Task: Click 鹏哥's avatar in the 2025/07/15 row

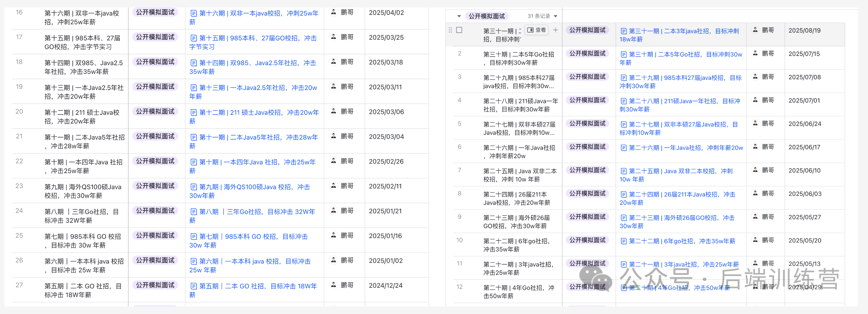Action: 755,54
